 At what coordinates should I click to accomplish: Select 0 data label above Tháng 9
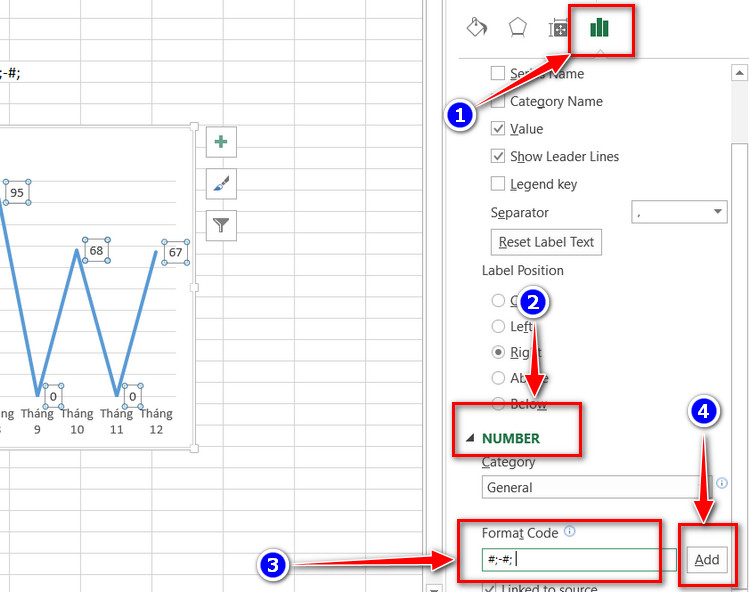point(53,396)
